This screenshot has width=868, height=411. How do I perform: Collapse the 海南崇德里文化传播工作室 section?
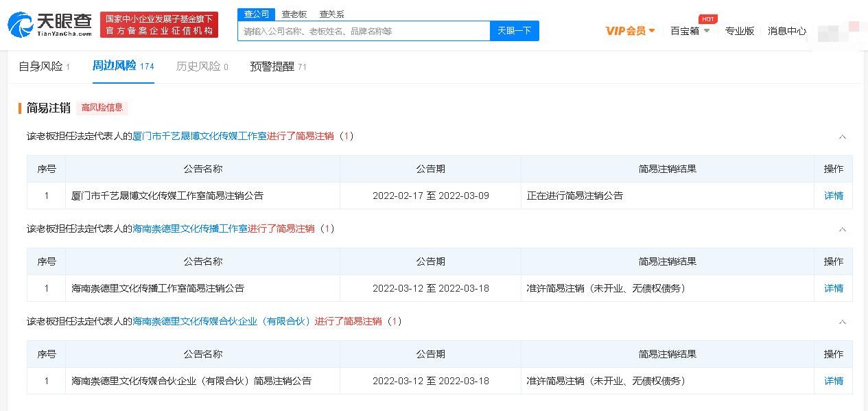[x=843, y=229]
